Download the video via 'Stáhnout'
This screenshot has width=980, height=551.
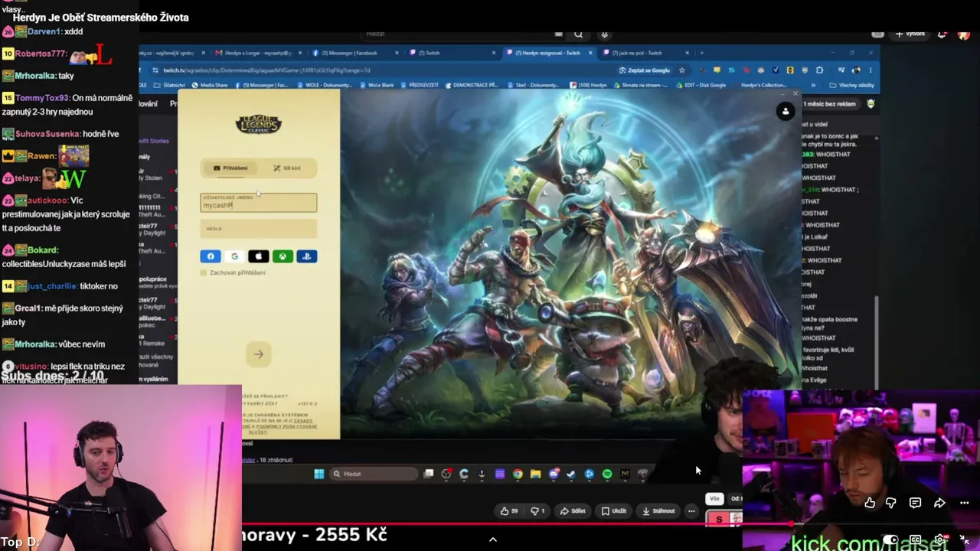[659, 510]
